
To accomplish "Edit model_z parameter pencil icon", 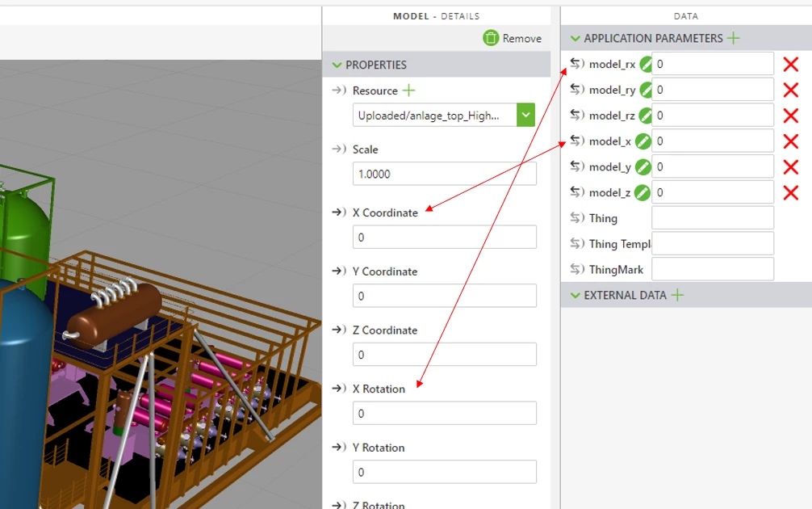I will click(642, 192).
